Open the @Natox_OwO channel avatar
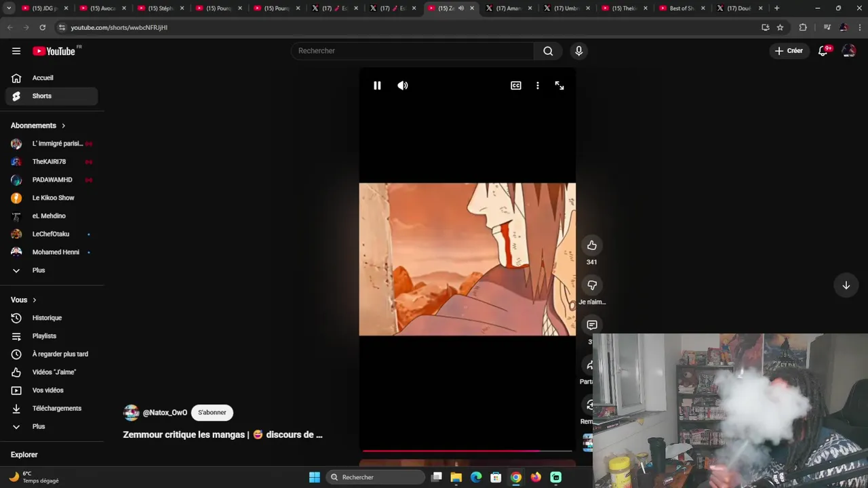This screenshot has width=868, height=488. pos(131,413)
